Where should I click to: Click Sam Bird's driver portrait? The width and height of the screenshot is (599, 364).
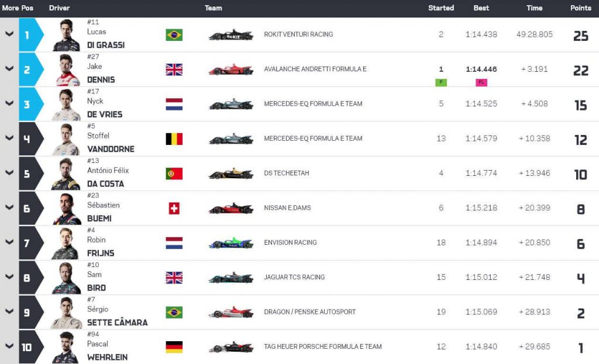(x=66, y=278)
